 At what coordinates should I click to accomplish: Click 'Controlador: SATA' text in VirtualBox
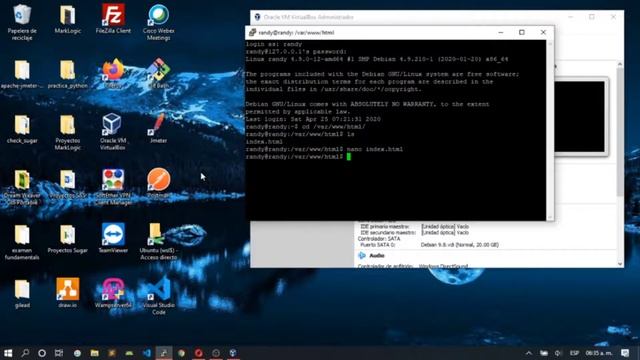379,238
